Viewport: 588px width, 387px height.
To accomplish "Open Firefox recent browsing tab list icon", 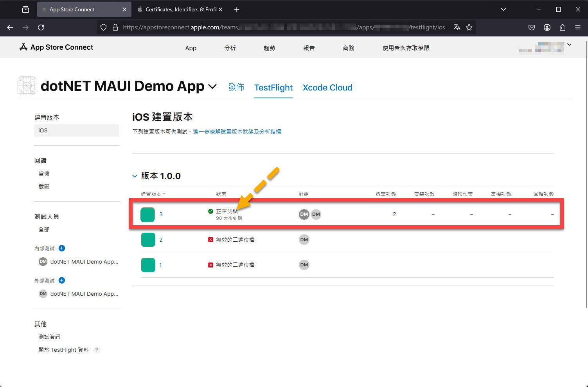I will (25, 9).
